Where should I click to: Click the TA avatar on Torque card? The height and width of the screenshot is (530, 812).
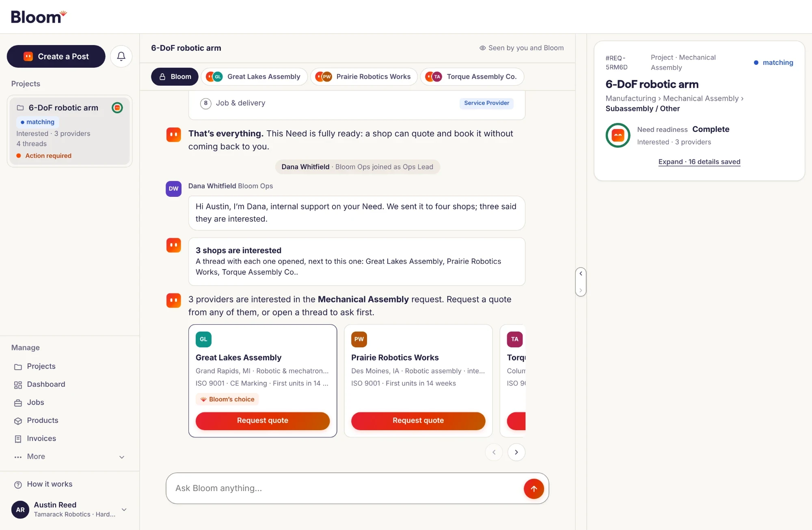(x=514, y=339)
